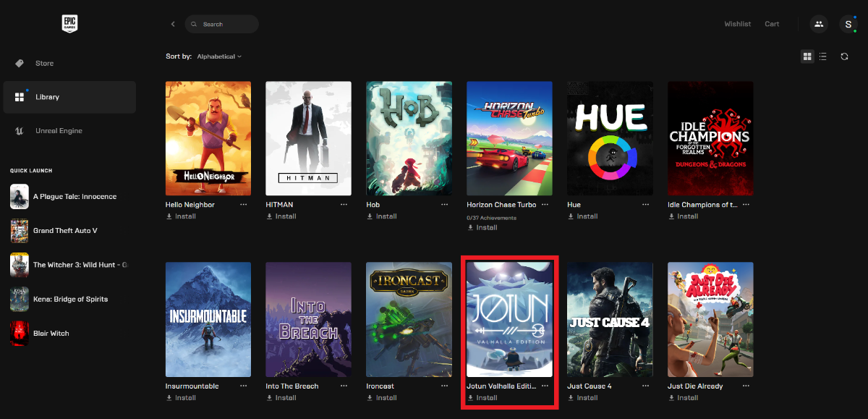Open the Just Die Already cover art
This screenshot has height=419, width=868.
710,319
